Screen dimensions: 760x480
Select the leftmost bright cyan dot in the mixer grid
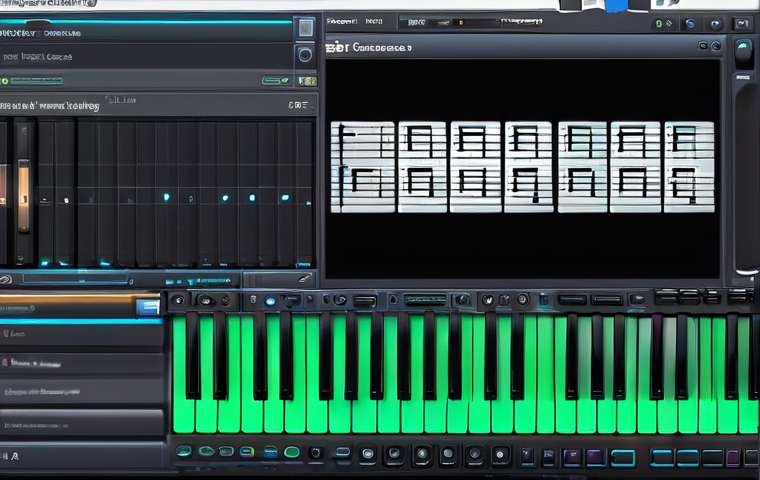tap(166, 197)
